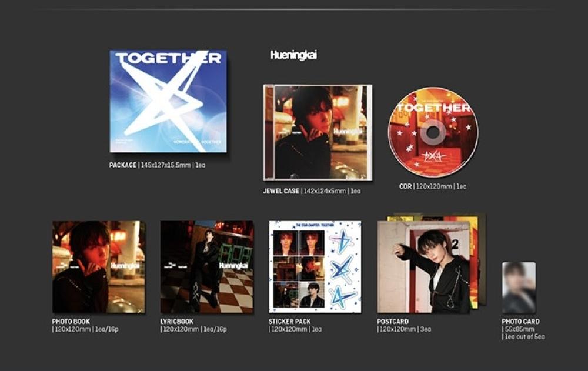Click the PHOTO BOOK caption text
The image size is (588, 371).
[72, 322]
